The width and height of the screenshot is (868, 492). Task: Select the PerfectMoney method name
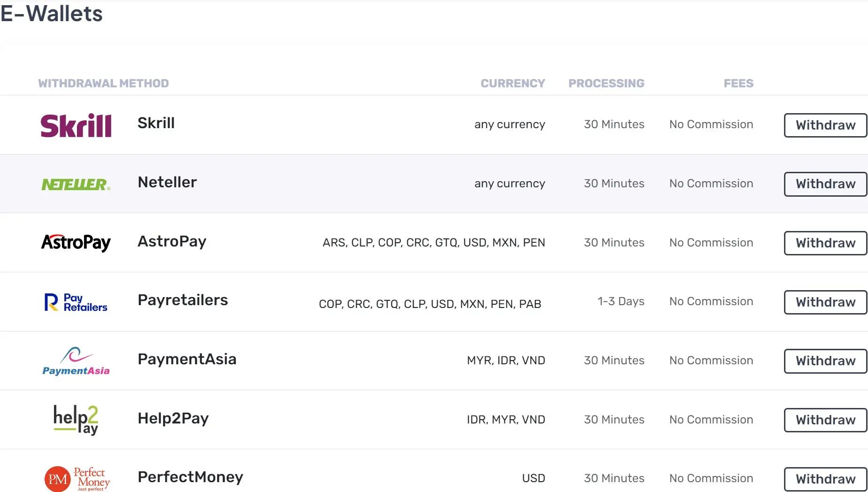(190, 477)
